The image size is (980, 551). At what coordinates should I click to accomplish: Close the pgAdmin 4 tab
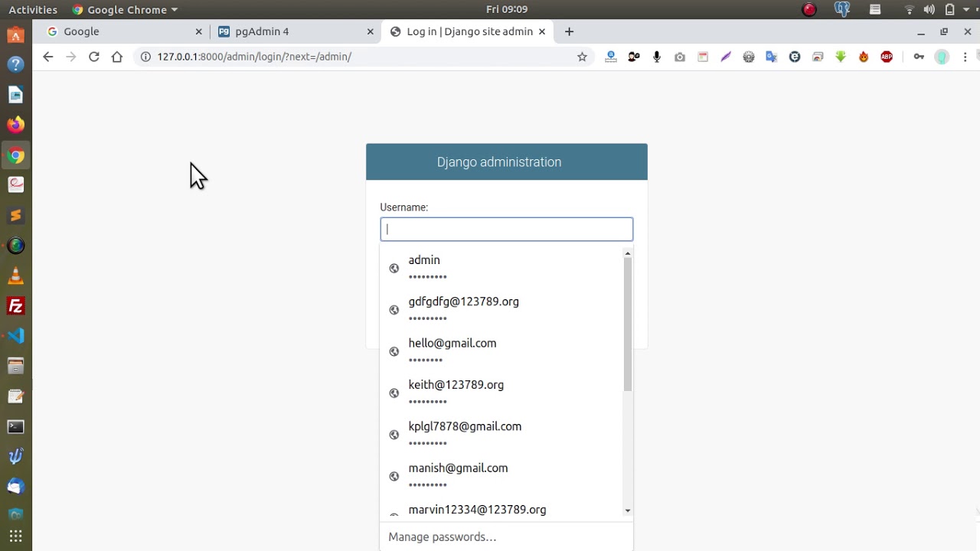coord(371,31)
